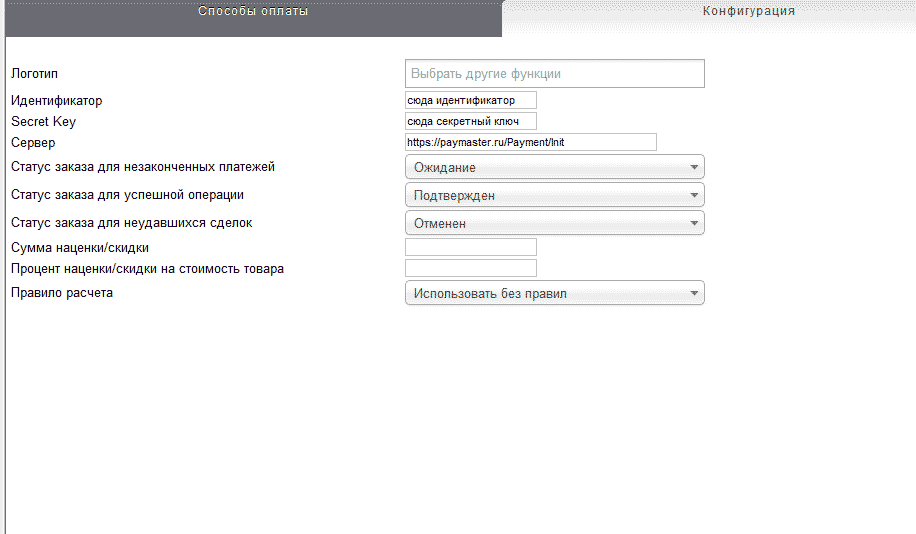The image size is (916, 534).
Task: Focus the Идентификатор text field
Action: point(470,100)
